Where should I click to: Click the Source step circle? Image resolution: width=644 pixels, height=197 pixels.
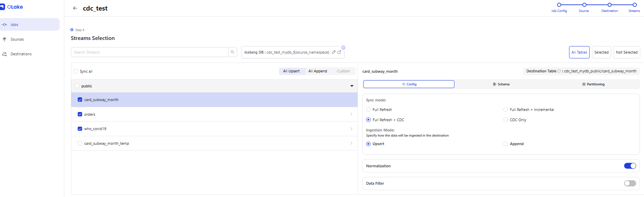pos(584,5)
